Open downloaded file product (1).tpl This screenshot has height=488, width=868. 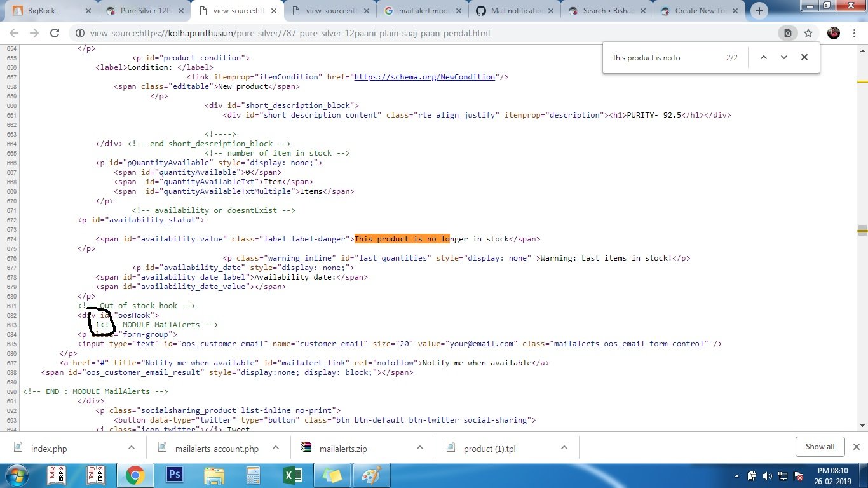[489, 449]
